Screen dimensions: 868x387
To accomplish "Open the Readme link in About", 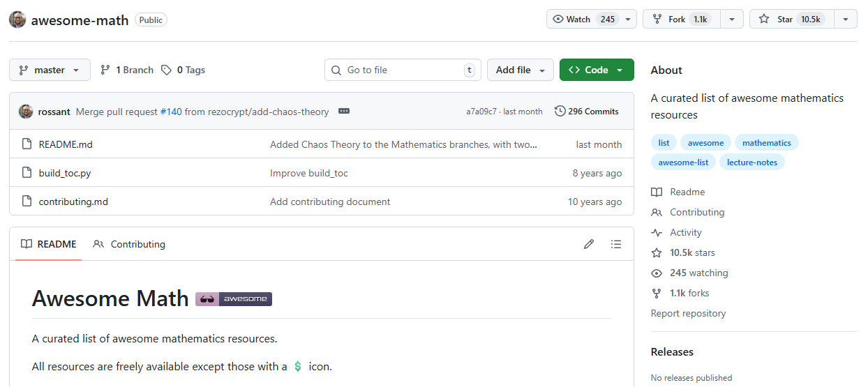I will point(678,192).
